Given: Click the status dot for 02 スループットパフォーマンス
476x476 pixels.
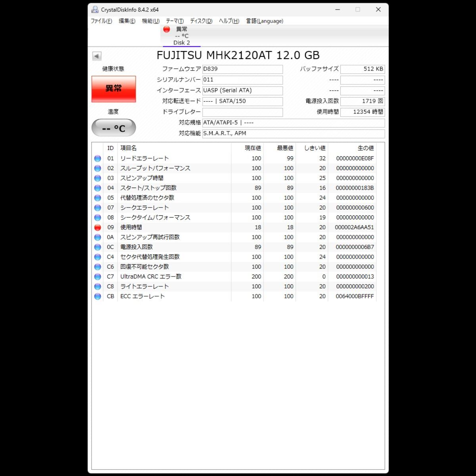Looking at the screenshot, I should click(x=98, y=168).
